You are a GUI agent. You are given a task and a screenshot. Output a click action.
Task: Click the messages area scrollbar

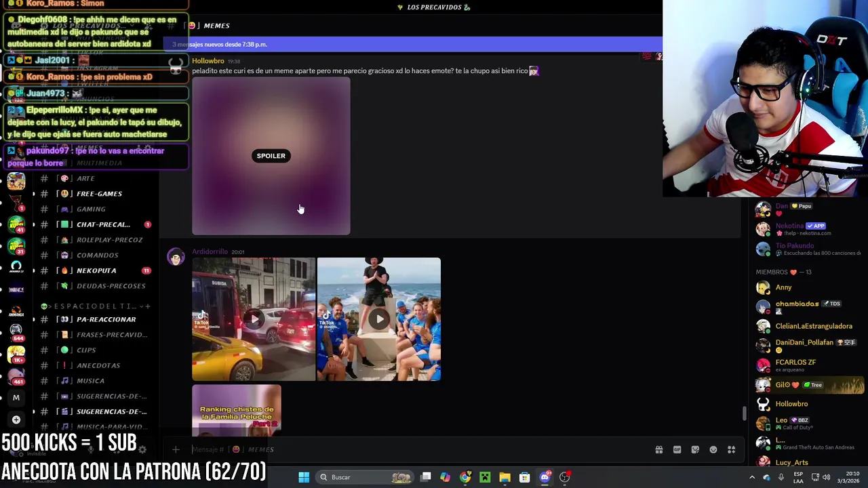744,413
